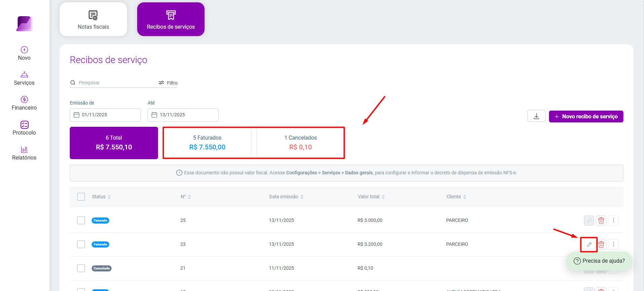Tick the checkbox of cancelled receipt 21
The image size is (644, 291).
pyautogui.click(x=81, y=268)
